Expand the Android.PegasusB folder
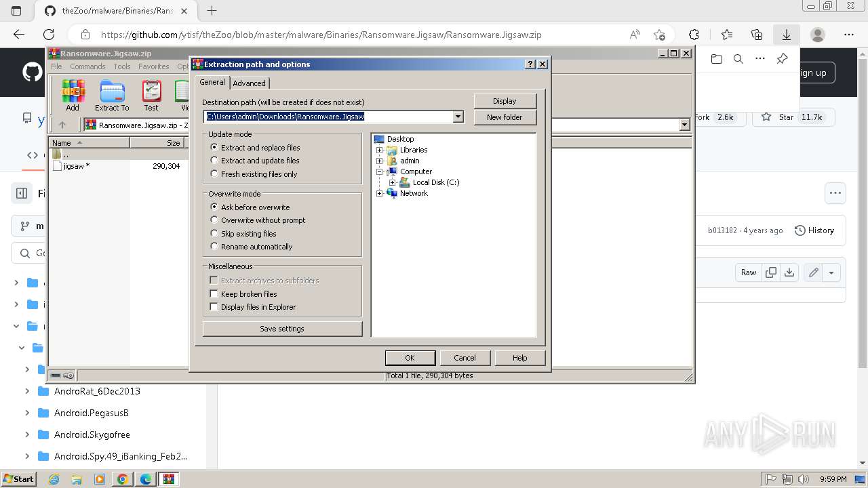Image resolution: width=868 pixels, height=488 pixels. pyautogui.click(x=27, y=413)
